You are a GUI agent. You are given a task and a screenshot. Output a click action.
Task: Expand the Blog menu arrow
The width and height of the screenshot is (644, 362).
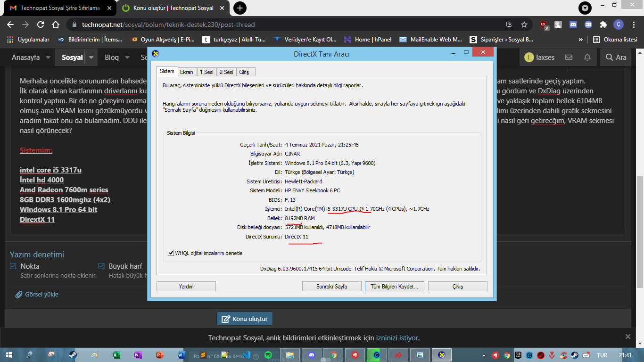tap(127, 58)
